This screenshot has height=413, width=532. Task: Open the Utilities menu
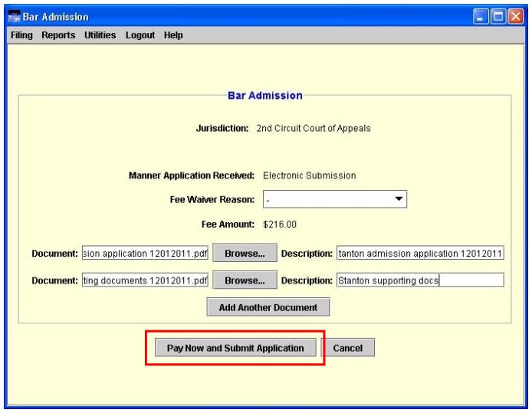(x=100, y=35)
